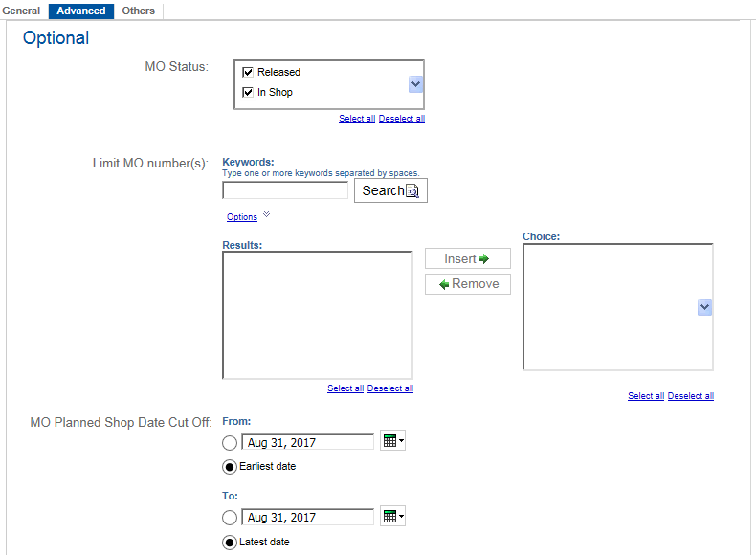
Task: Click Select all under MO Status
Action: (357, 119)
